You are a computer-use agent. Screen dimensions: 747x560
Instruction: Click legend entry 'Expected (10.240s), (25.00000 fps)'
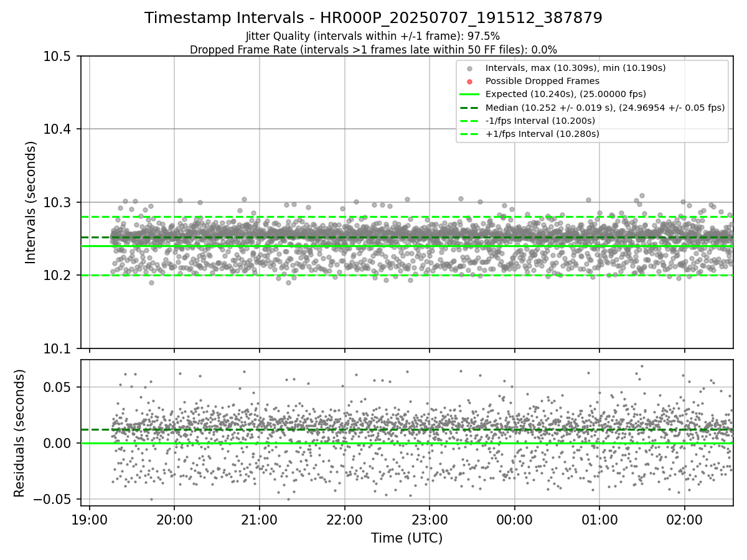[x=566, y=94]
